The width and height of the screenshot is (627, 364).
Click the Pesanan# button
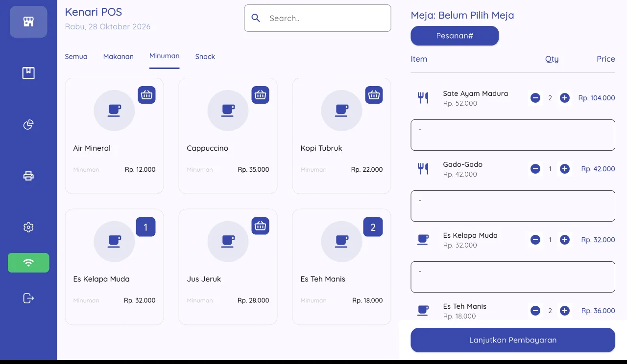[x=455, y=36]
